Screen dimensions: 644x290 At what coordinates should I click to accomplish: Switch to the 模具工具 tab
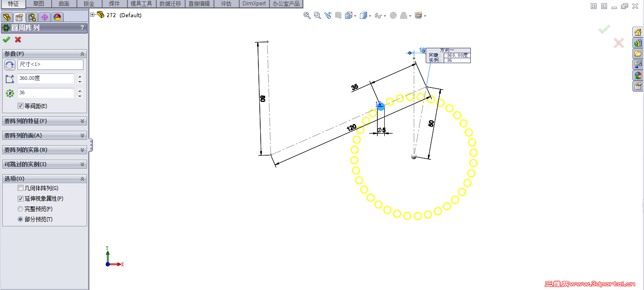pyautogui.click(x=141, y=4)
